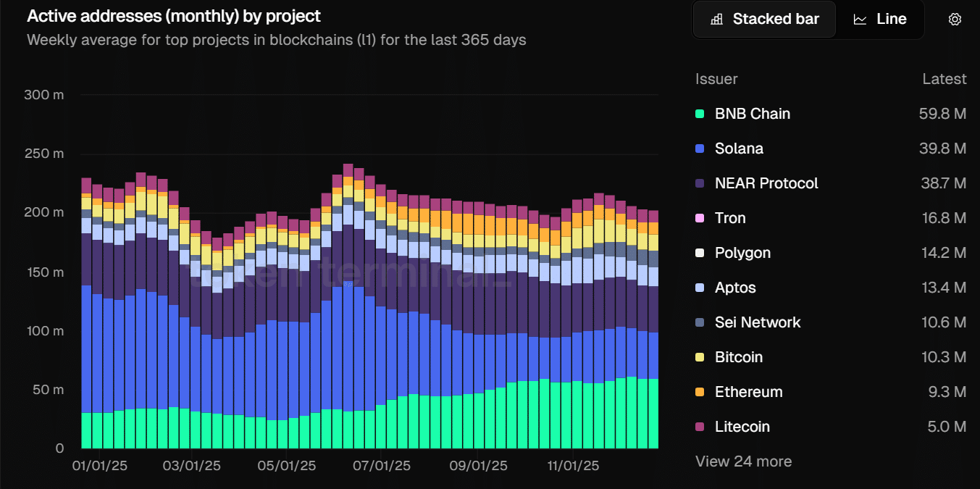Click the Polygon white swatch
The width and height of the screenshot is (980, 489).
pos(700,253)
